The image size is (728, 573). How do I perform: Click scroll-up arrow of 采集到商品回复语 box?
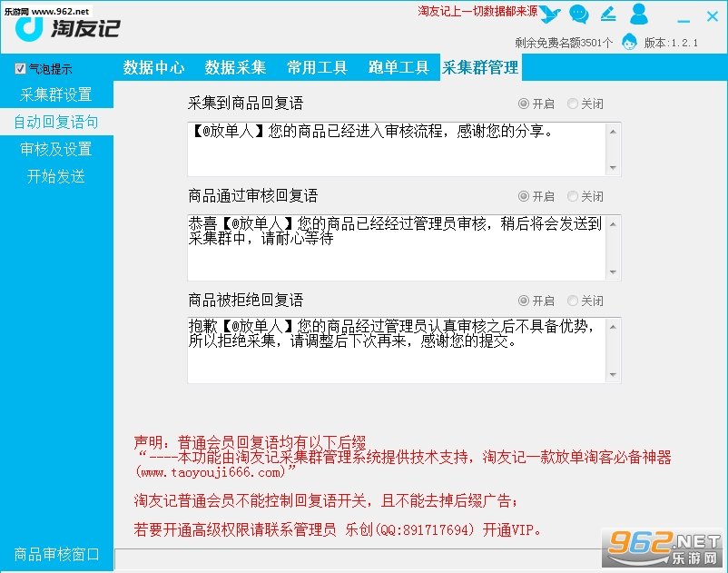click(613, 132)
